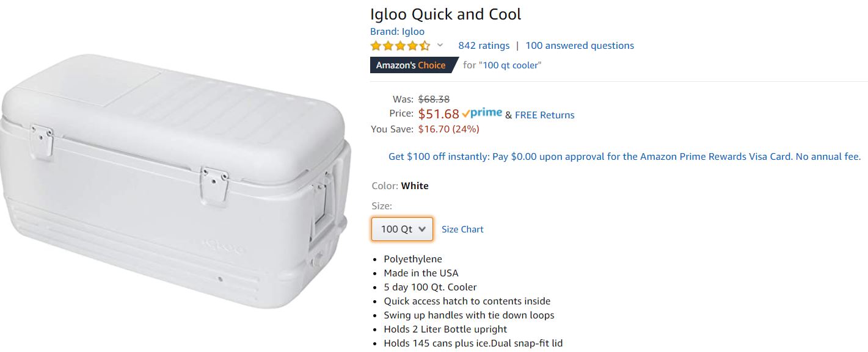View the 842 ratings
The image size is (868, 352).
[x=484, y=45]
